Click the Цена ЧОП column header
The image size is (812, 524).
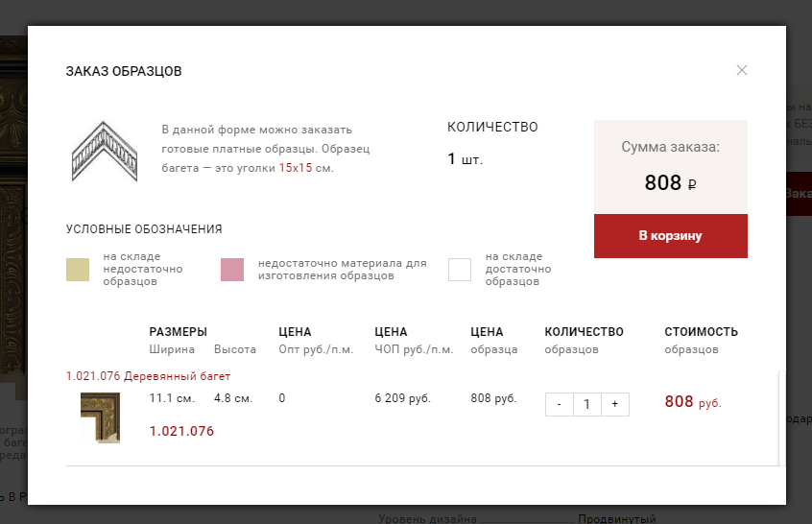(x=414, y=340)
